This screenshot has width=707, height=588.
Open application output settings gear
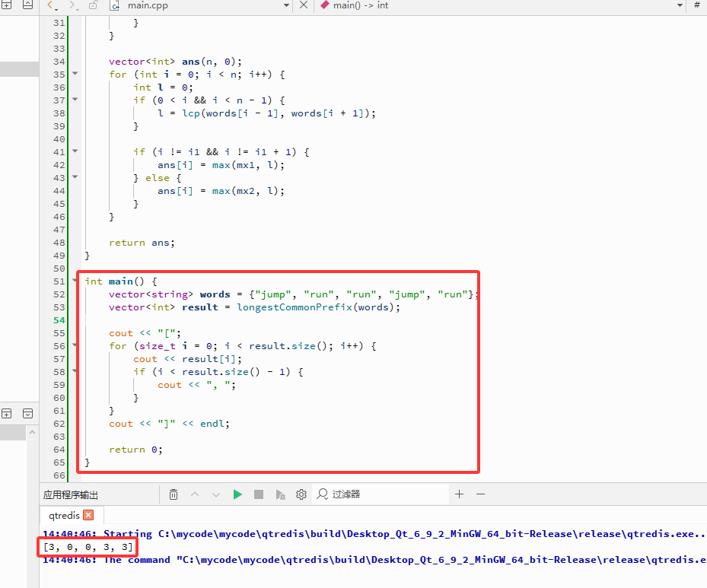[x=301, y=494]
